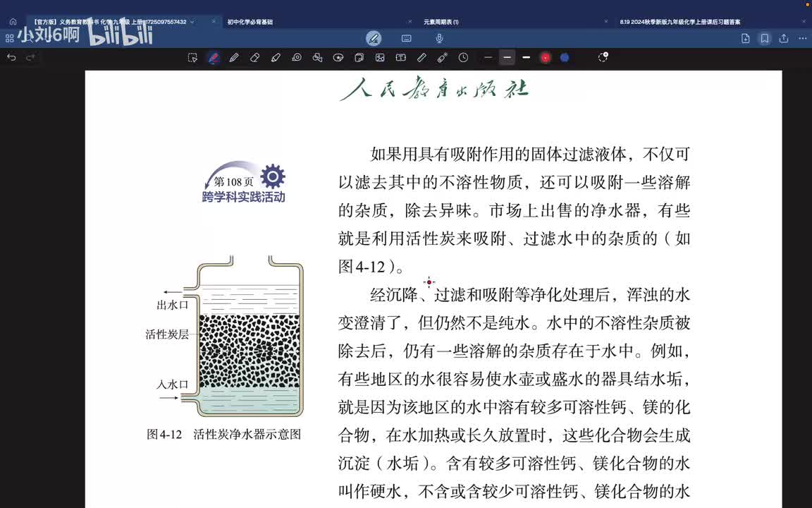This screenshot has width=812, height=508.
Task: Open the three-dots more options menu
Action: click(803, 38)
